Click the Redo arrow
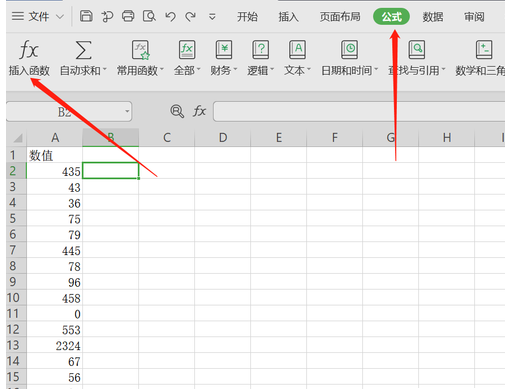This screenshot has width=505, height=389. coord(191,16)
